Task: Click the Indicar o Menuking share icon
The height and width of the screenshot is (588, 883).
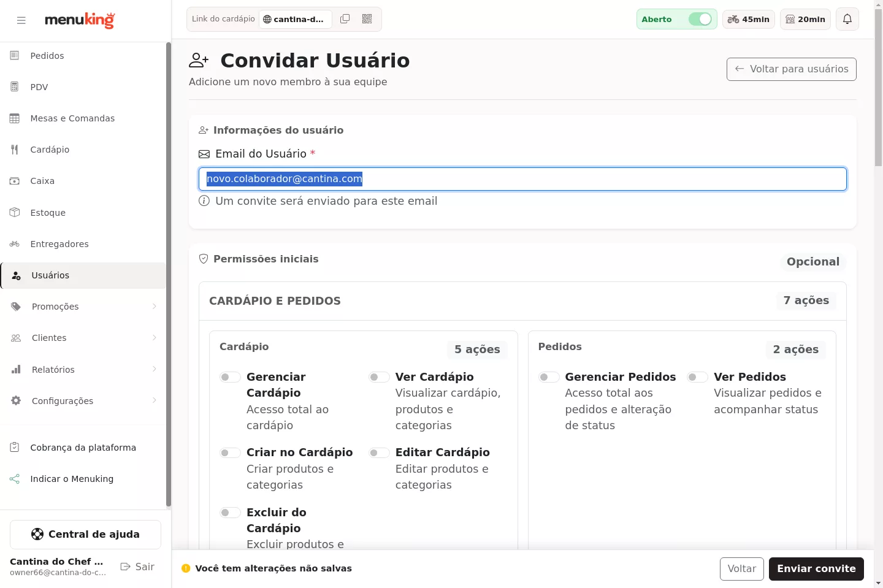Action: [15, 479]
